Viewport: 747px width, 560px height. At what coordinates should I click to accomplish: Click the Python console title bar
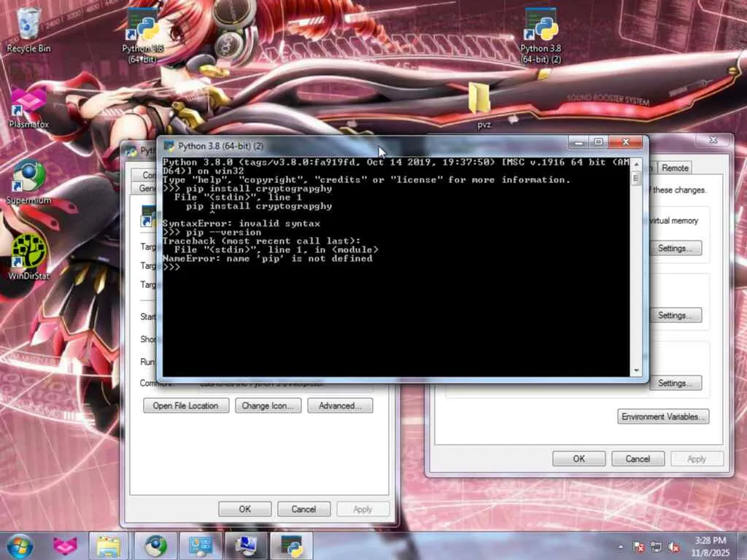(371, 146)
